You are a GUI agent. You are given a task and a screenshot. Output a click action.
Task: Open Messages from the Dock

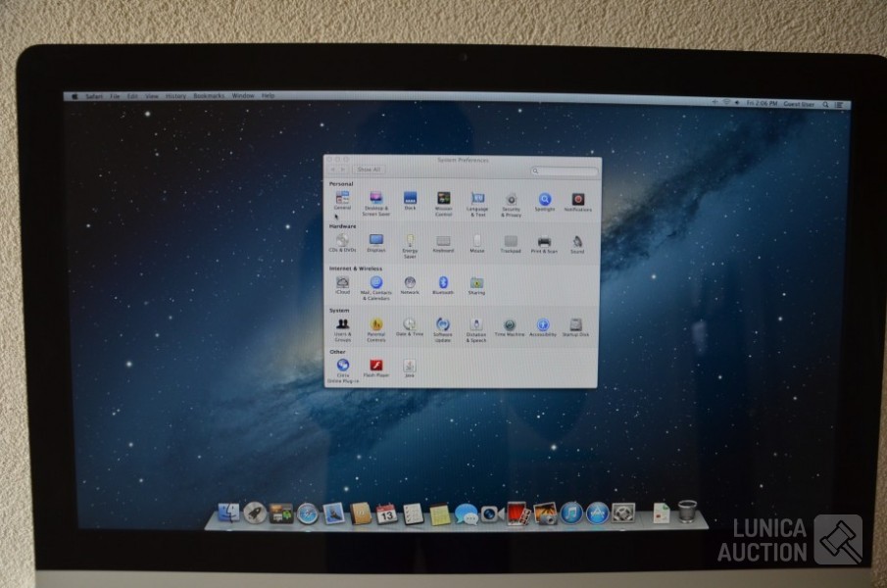point(466,514)
